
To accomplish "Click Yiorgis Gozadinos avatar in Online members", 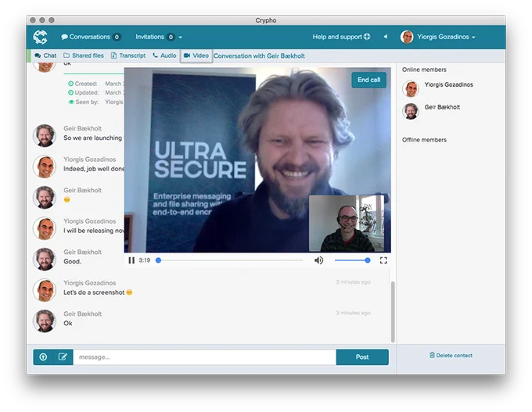I will 411,89.
